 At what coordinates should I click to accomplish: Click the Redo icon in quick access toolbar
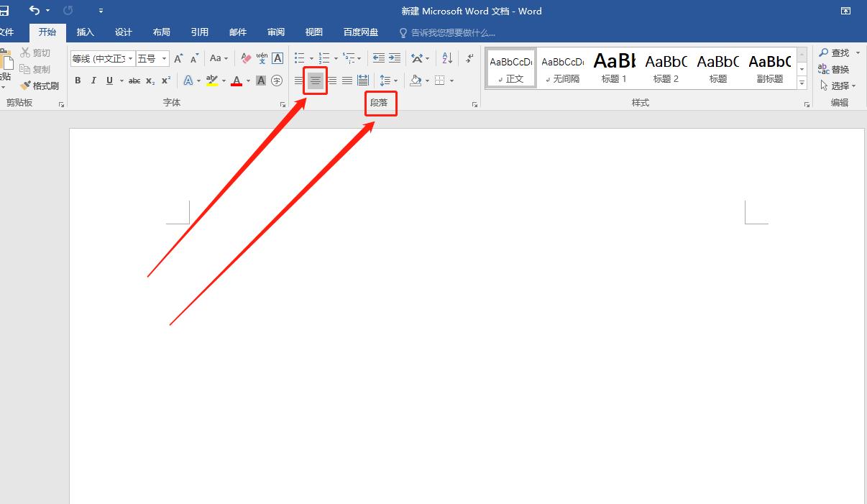[x=68, y=10]
